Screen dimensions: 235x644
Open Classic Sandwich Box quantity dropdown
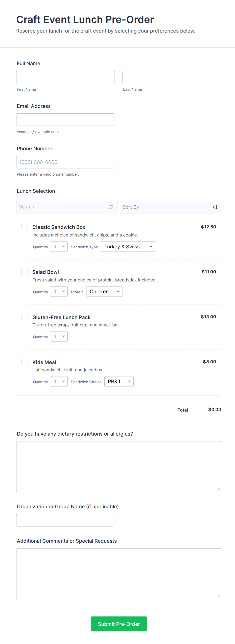[59, 247]
